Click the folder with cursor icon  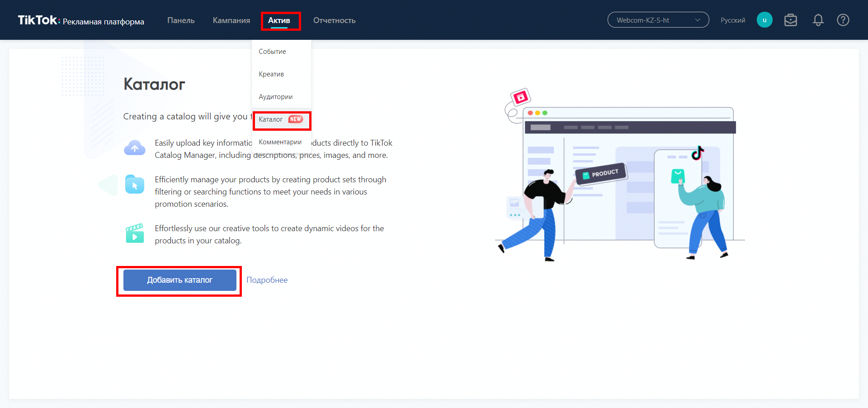click(x=135, y=185)
